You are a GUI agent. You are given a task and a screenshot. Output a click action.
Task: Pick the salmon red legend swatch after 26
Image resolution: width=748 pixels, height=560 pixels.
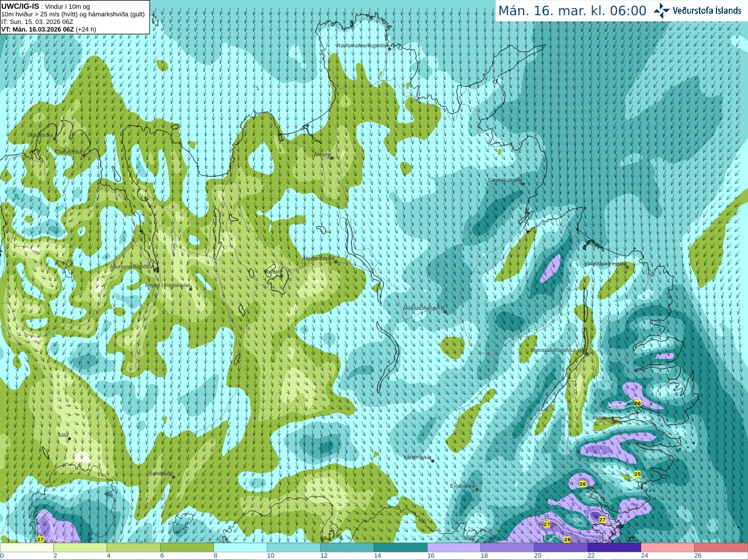point(721,548)
